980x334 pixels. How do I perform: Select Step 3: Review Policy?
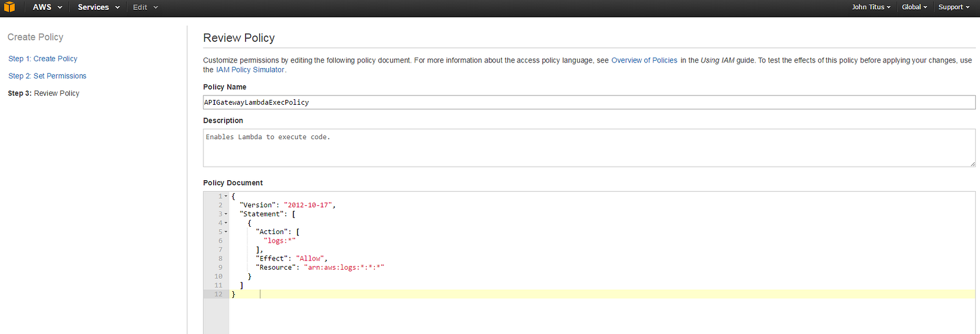click(43, 93)
